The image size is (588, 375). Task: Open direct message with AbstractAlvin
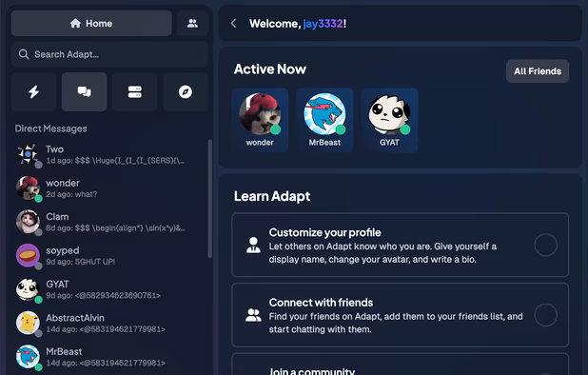pos(109,324)
